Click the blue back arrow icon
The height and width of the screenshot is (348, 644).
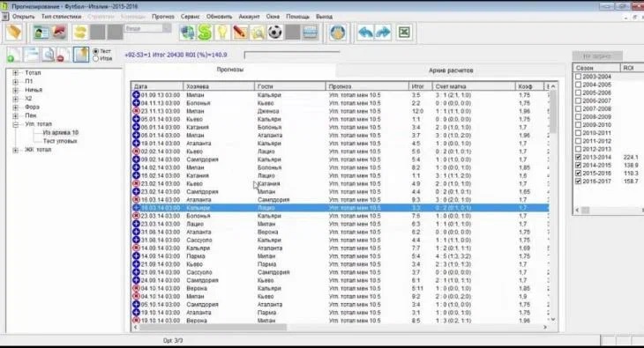(365, 33)
